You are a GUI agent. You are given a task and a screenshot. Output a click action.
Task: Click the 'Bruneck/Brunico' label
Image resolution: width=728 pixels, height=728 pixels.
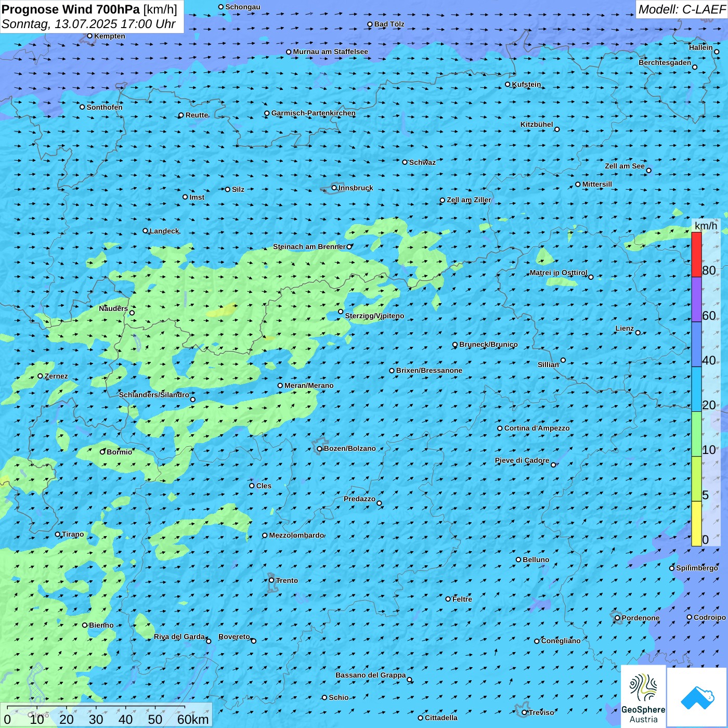tap(488, 344)
